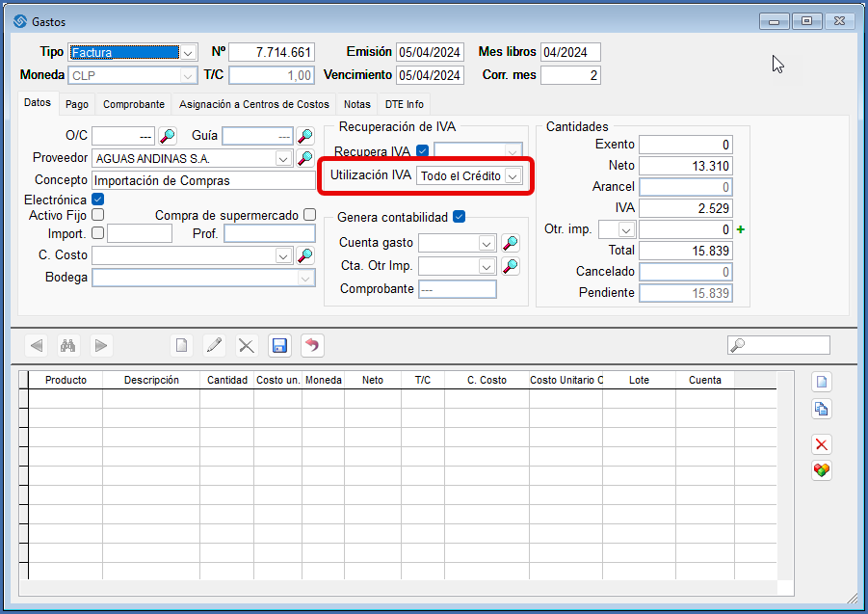
Task: Click the grid search box
Action: tap(778, 345)
